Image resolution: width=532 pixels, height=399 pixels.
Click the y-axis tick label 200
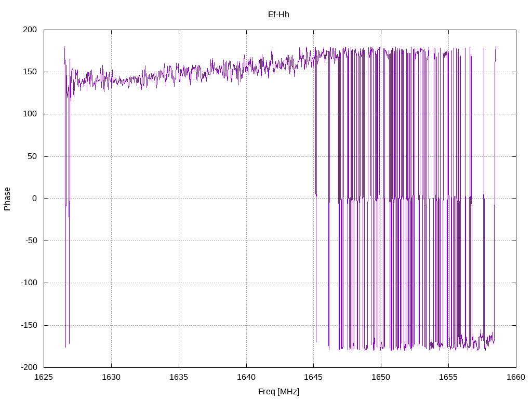tap(30, 30)
